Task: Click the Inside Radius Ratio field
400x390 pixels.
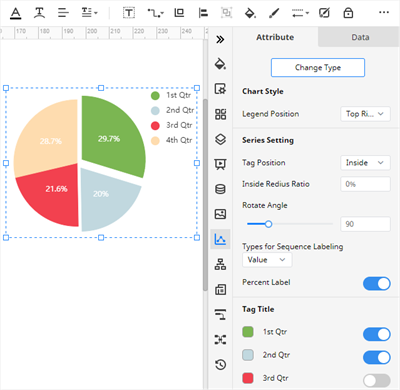Action: pyautogui.click(x=365, y=184)
